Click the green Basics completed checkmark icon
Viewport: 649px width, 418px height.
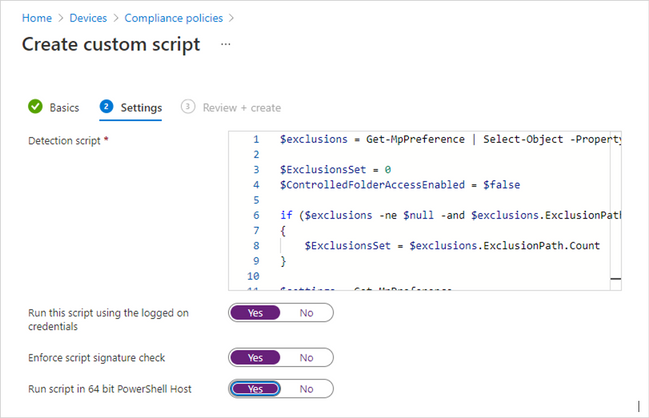pyautogui.click(x=35, y=107)
